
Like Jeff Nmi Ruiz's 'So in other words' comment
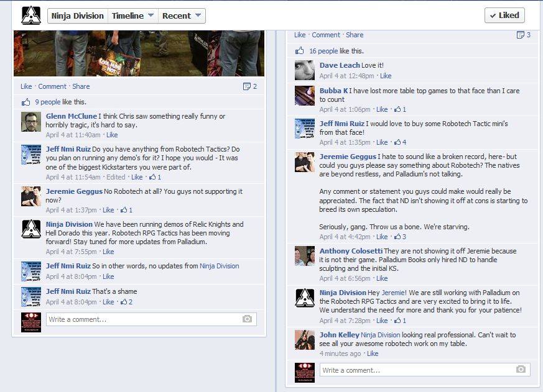(x=108, y=277)
